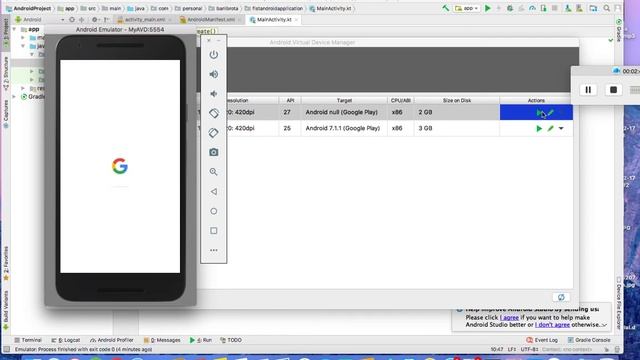Open the Logcat tool window tab
The width and height of the screenshot is (640, 360).
pos(65,340)
